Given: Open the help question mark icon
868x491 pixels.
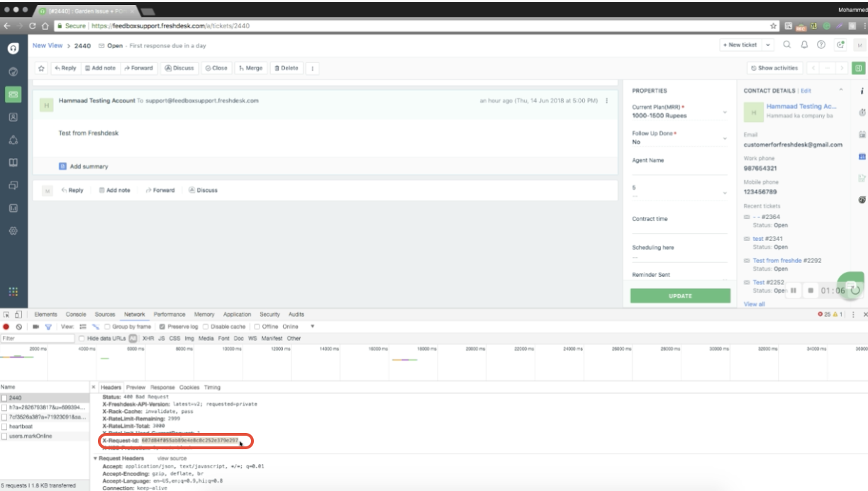Looking at the screenshot, I should (821, 45).
